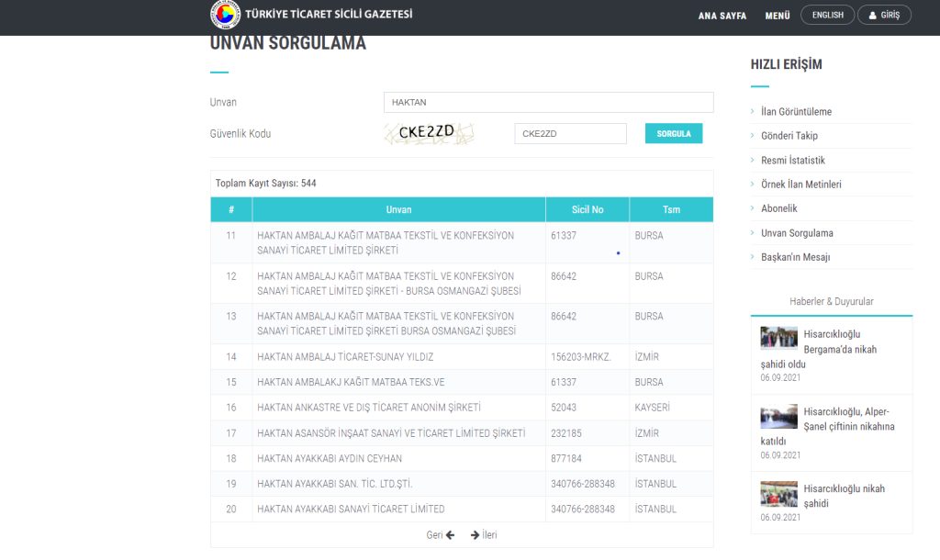This screenshot has height=560, width=940.
Task: Open ANA SAYFA in the top navigation
Action: tap(722, 16)
